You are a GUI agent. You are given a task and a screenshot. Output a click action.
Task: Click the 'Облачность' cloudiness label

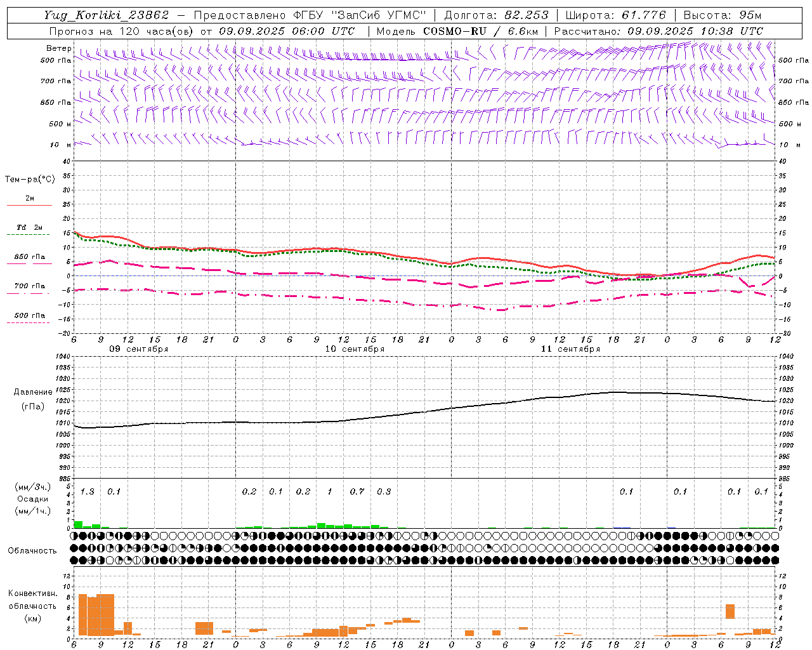pos(32,551)
